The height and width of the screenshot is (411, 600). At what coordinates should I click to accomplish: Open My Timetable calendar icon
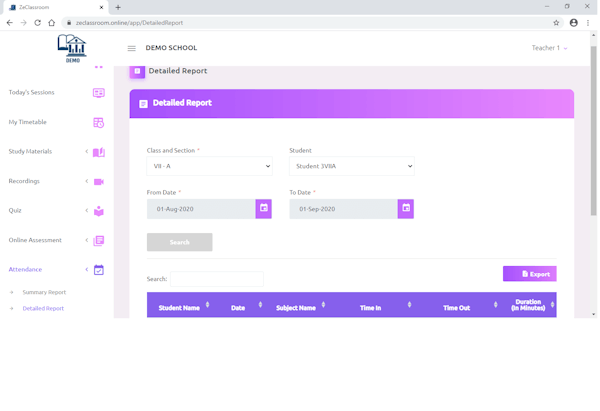click(x=98, y=122)
